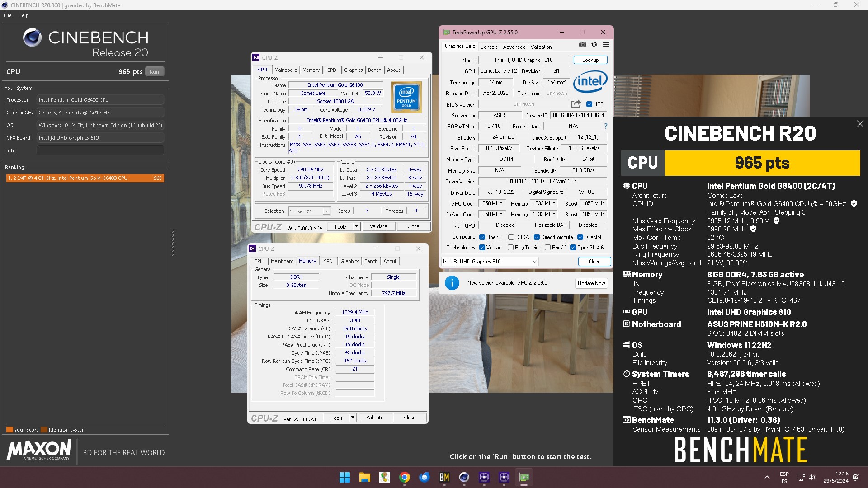Open the Intel(R) UHD Graphics 610 selector dropdown
Viewport: 868px width, 488px height.
pos(490,262)
